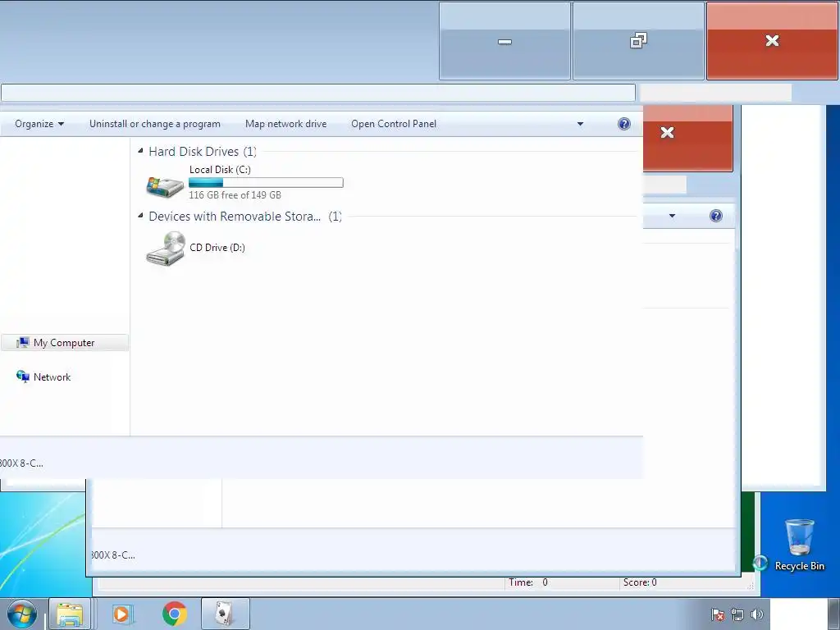Click Uninstall or change a program

(155, 124)
